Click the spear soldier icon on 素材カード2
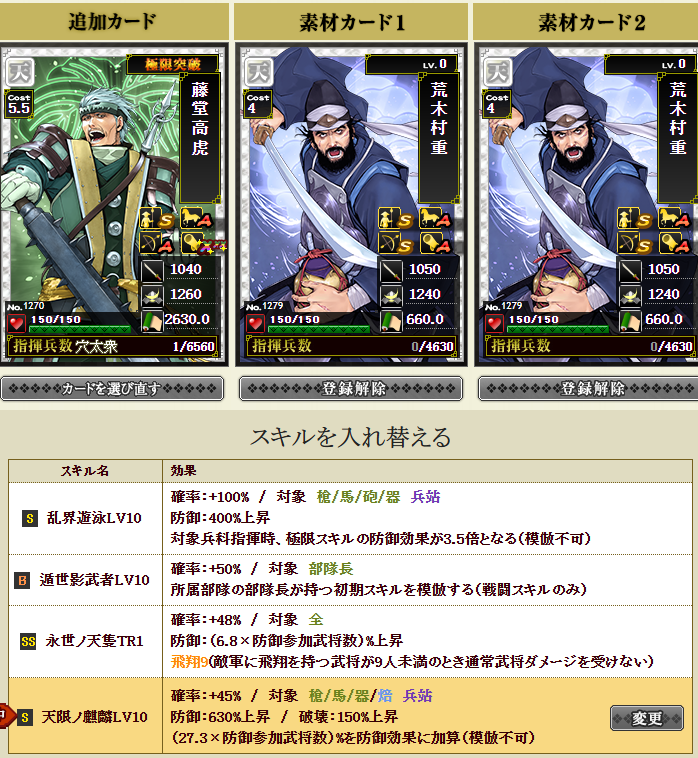The height and width of the screenshot is (758, 698). coord(635,219)
